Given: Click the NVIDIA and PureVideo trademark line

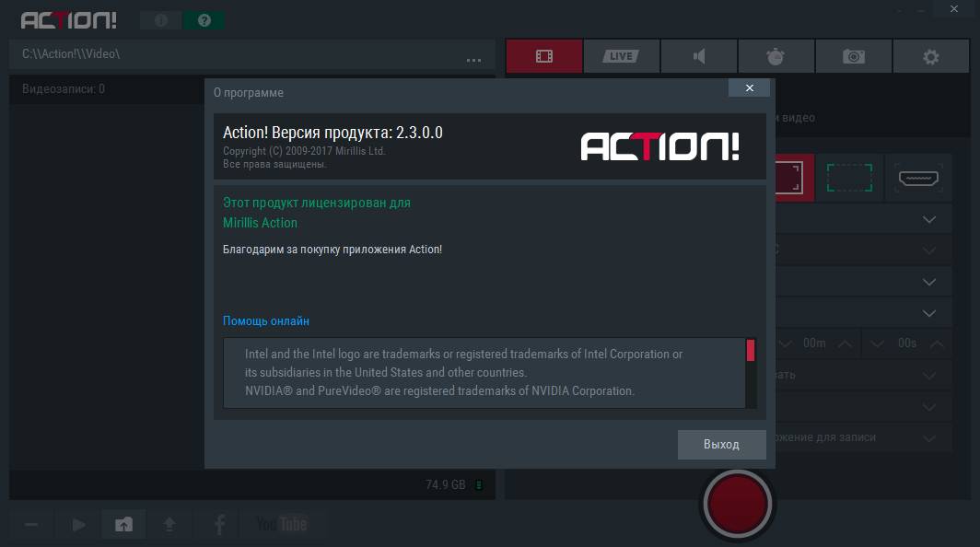Looking at the screenshot, I should [439, 390].
